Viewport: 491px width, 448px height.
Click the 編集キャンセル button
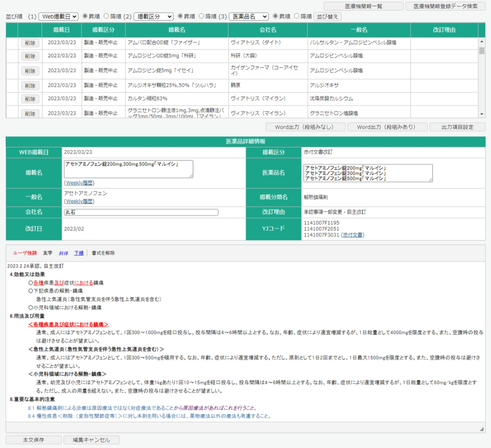[91, 440]
